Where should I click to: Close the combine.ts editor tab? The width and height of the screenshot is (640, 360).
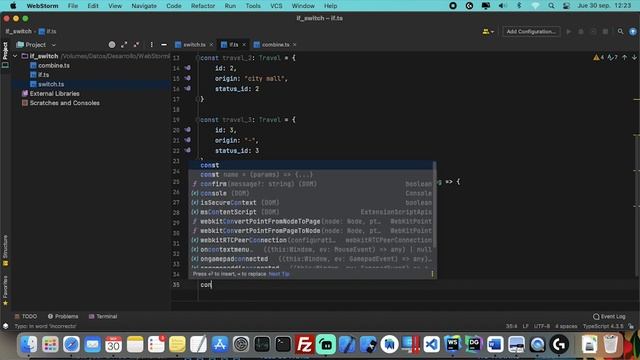[294, 45]
